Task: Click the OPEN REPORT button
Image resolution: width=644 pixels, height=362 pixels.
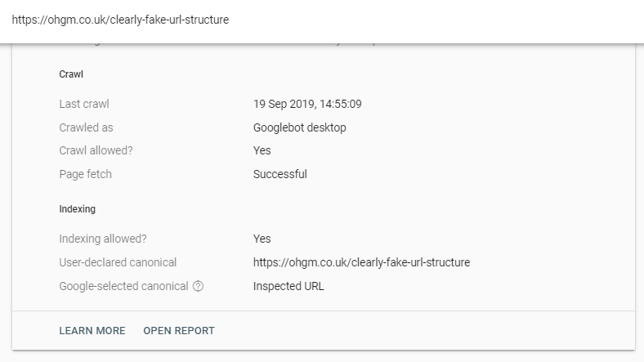Action: click(x=179, y=331)
